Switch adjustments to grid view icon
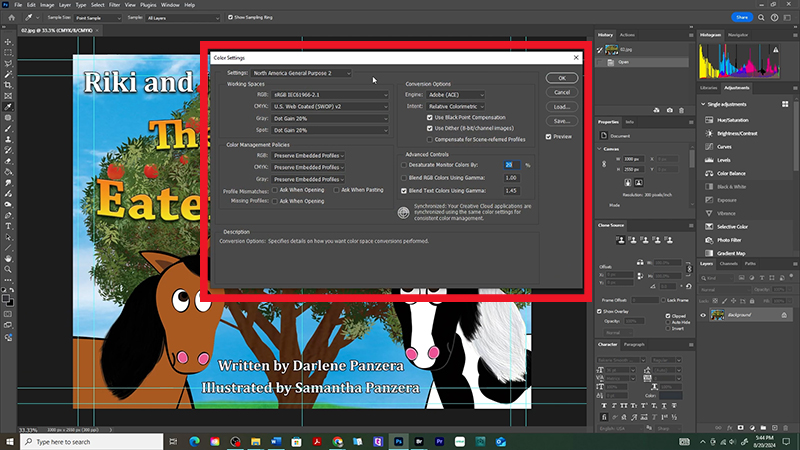The height and width of the screenshot is (450, 800). (785, 104)
